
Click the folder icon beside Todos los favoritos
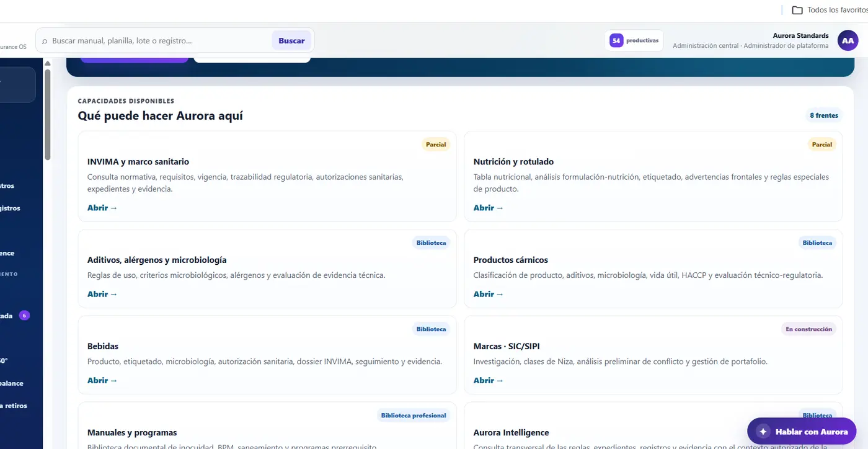(x=797, y=10)
